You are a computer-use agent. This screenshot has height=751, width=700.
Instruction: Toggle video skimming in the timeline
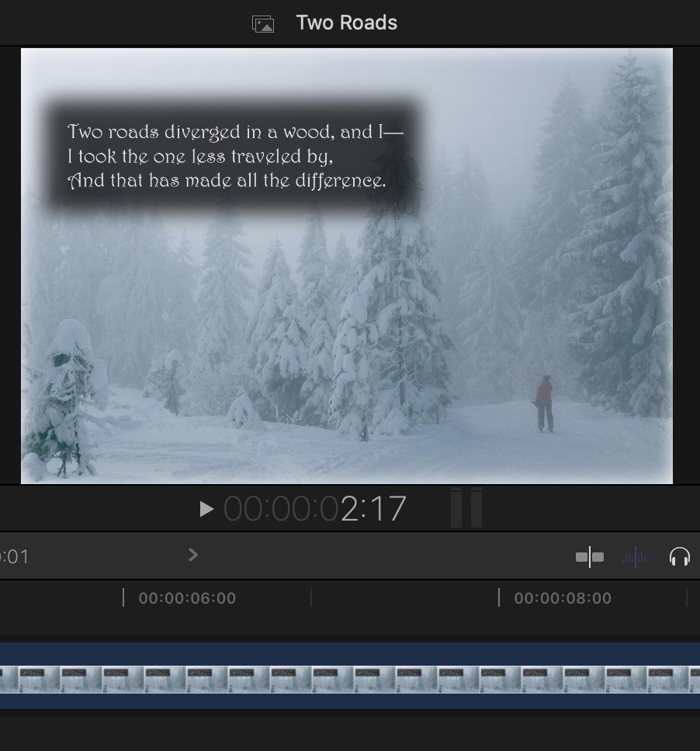coord(589,557)
